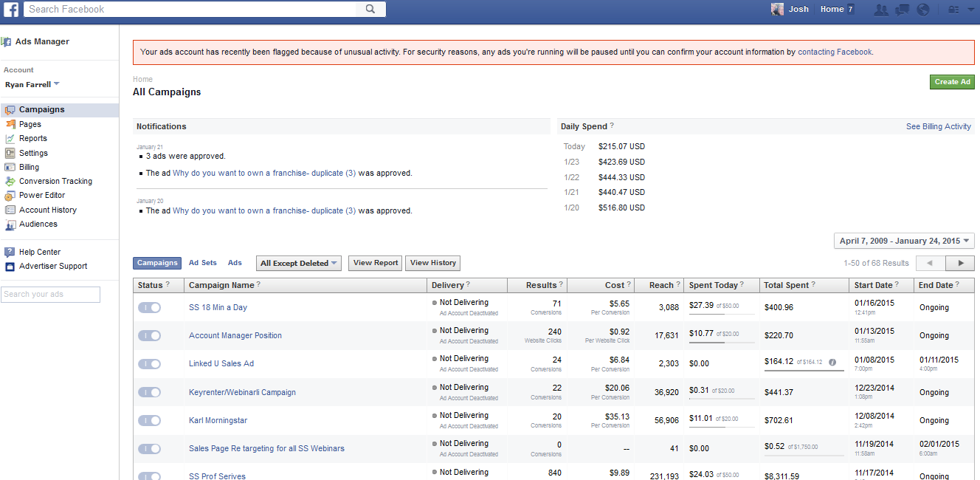Open Power Editor from the sidebar

tap(42, 196)
